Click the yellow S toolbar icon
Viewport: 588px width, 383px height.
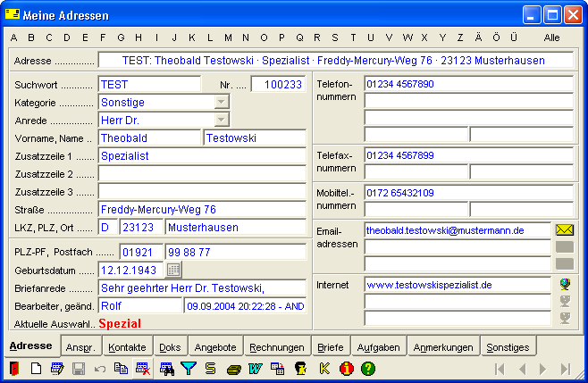tap(211, 369)
